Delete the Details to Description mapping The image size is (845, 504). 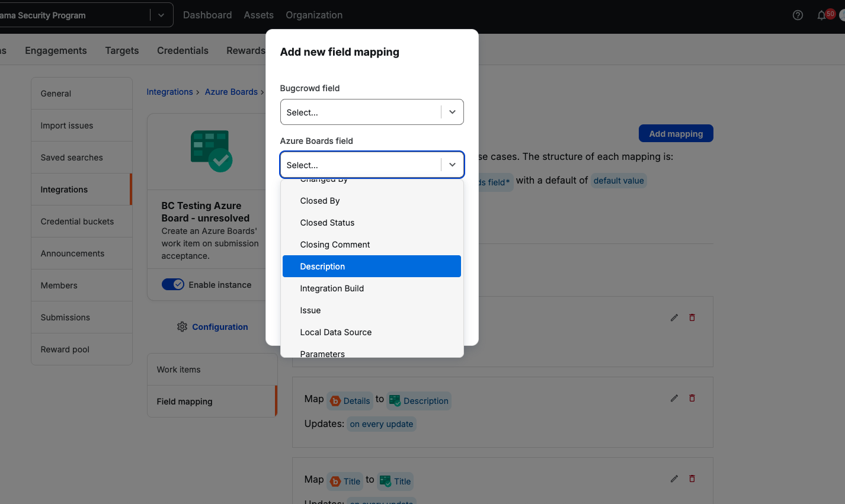[692, 399]
